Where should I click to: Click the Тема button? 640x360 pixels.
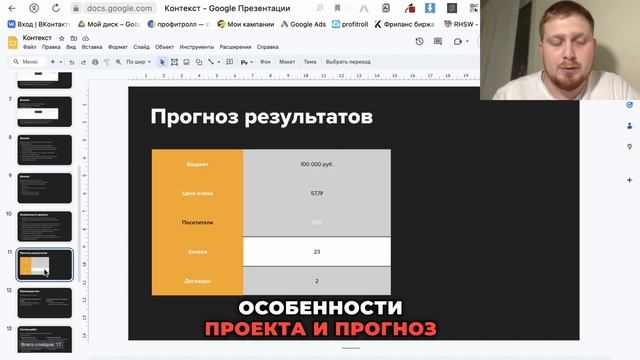(x=310, y=62)
